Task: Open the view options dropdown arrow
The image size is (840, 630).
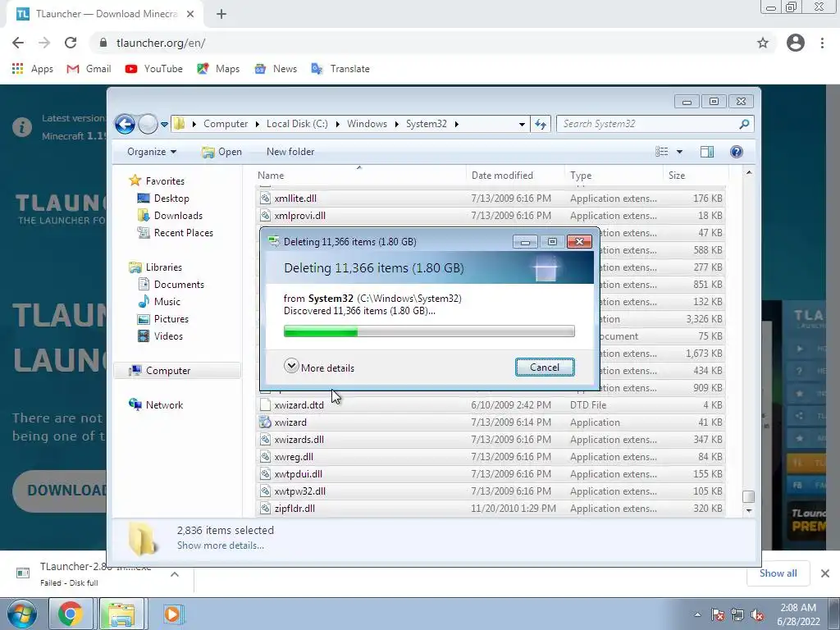Action: pyautogui.click(x=679, y=152)
